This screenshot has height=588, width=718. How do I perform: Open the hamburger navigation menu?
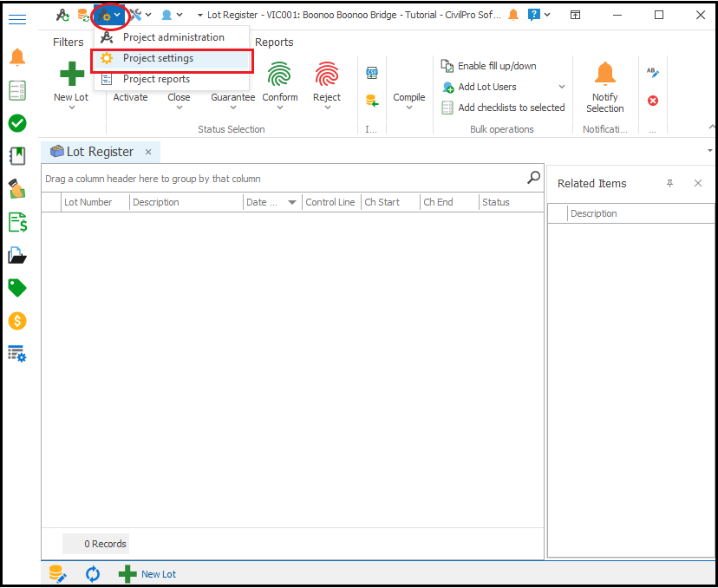[x=17, y=19]
